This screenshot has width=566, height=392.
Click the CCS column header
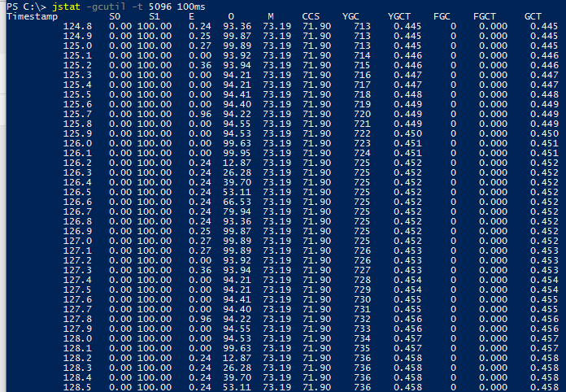point(311,16)
